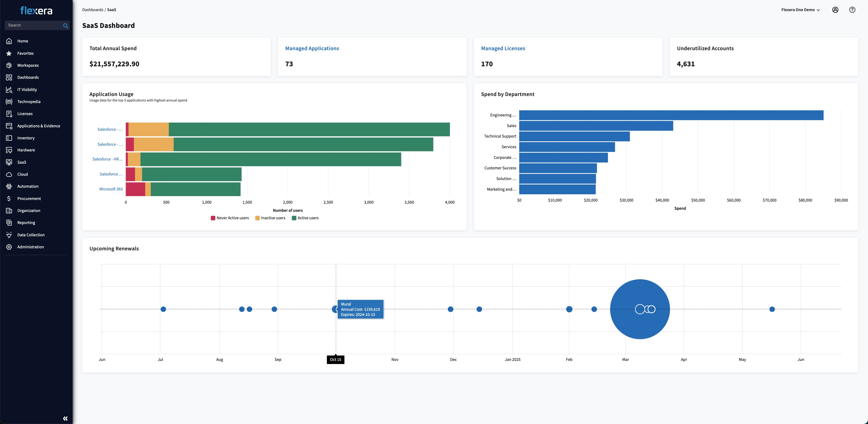Image resolution: width=868 pixels, height=424 pixels.
Task: Select the IT Visibility sidebar icon
Action: (x=9, y=89)
